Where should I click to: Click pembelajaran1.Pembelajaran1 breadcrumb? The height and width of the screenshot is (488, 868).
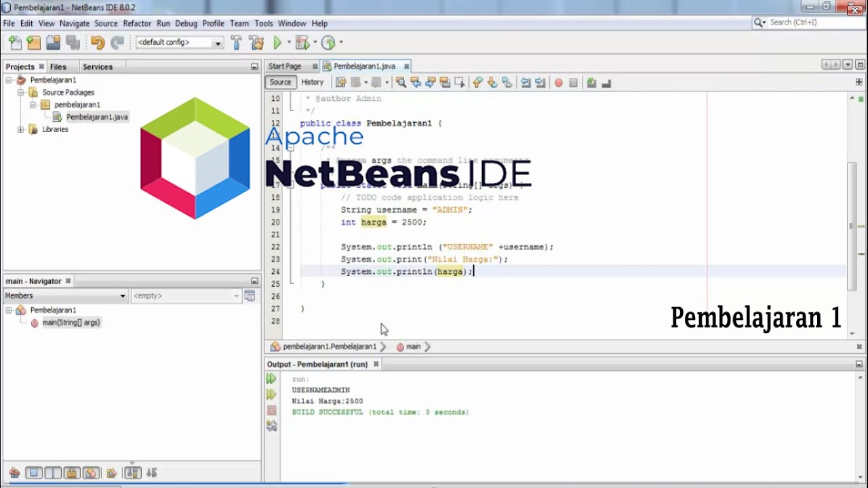(330, 346)
